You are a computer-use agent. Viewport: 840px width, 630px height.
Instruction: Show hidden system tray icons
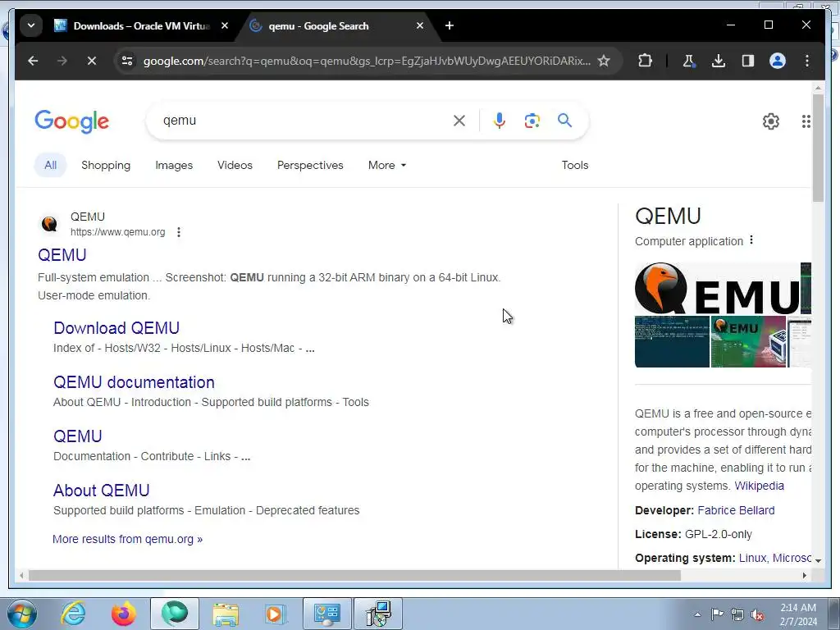click(x=697, y=614)
